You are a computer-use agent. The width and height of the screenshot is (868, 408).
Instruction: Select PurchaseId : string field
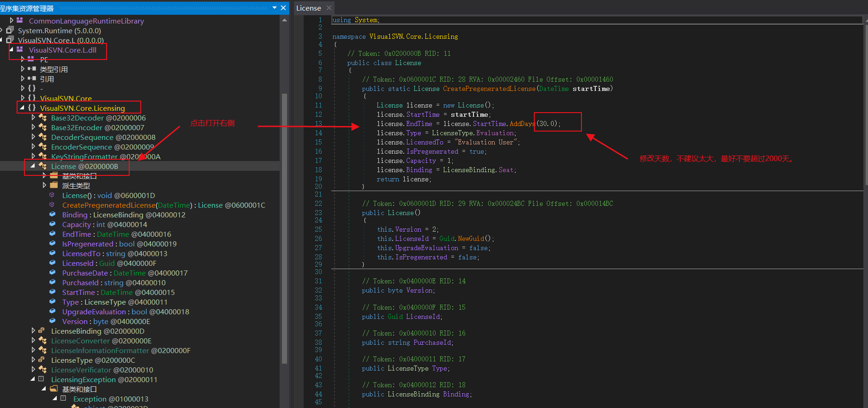click(114, 282)
